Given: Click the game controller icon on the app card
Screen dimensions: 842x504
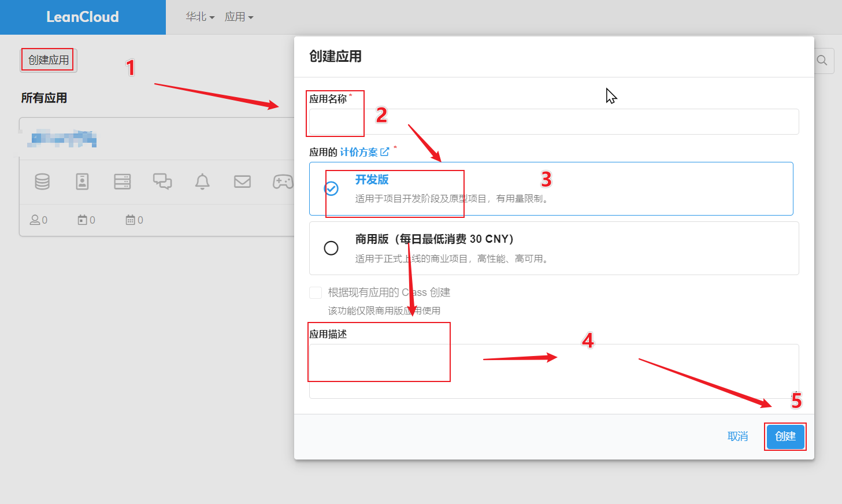Looking at the screenshot, I should coord(283,182).
